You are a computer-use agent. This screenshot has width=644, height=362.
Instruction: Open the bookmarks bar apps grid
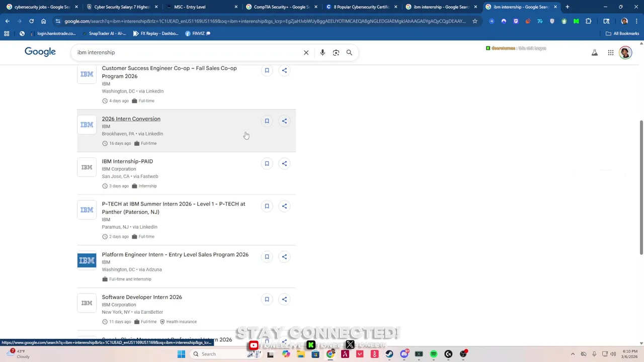(7, 33)
